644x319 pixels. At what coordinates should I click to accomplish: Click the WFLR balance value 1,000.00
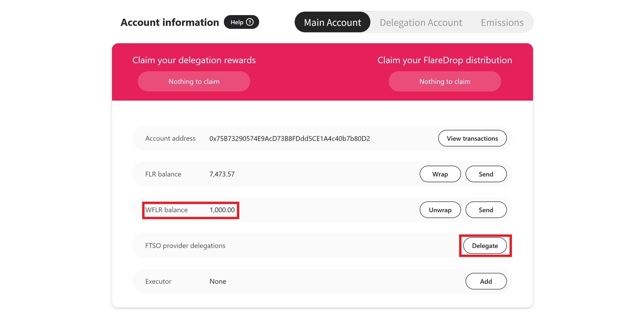coord(222,210)
